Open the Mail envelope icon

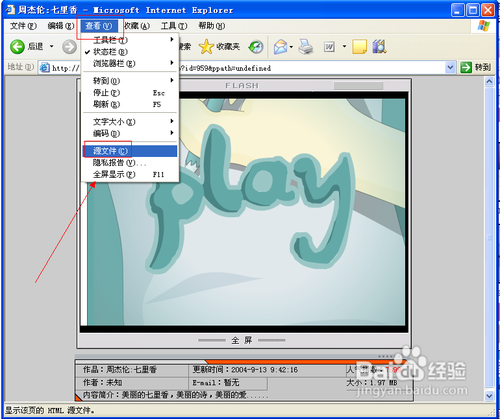[x=280, y=47]
